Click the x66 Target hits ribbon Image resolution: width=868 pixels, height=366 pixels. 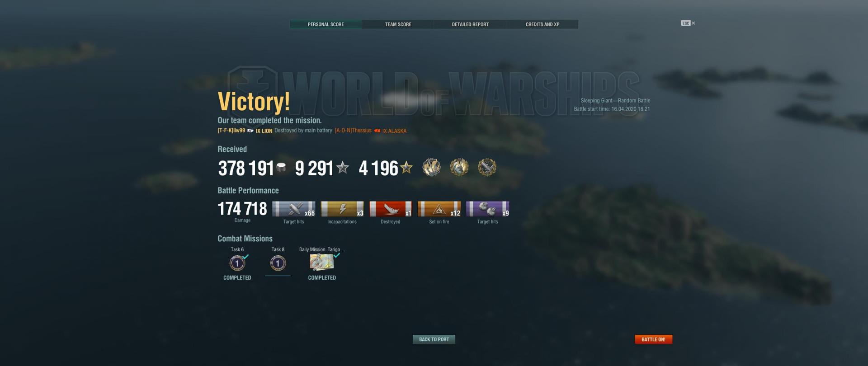(294, 209)
